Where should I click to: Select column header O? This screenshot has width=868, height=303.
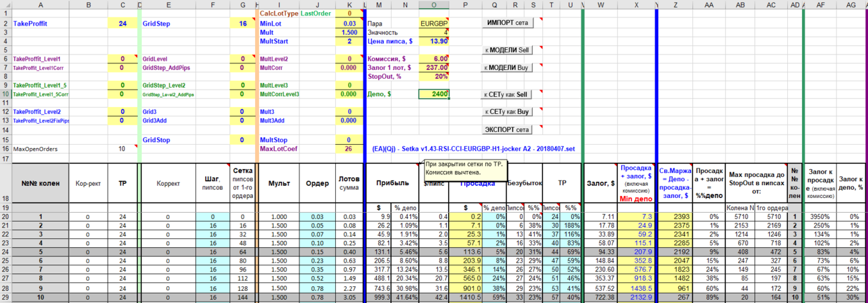[x=434, y=5]
